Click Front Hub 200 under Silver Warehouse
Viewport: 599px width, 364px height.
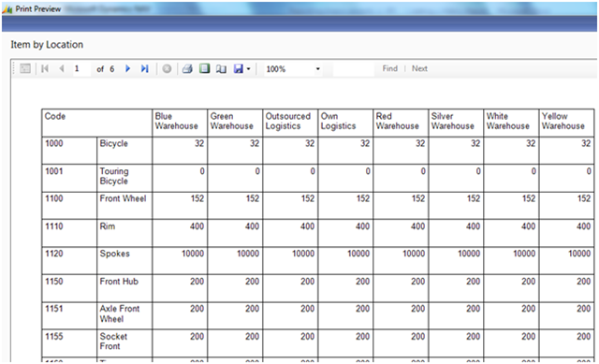(473, 282)
